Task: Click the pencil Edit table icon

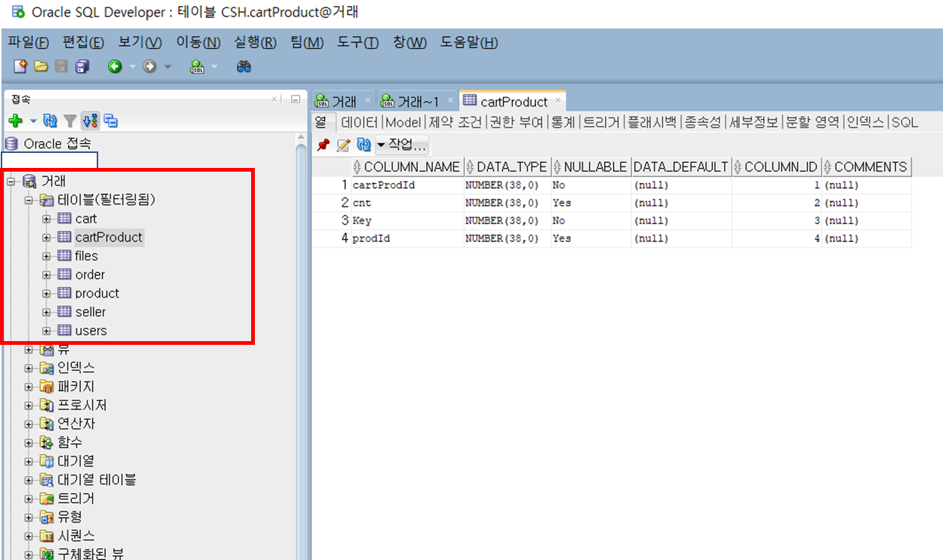Action: (x=343, y=145)
